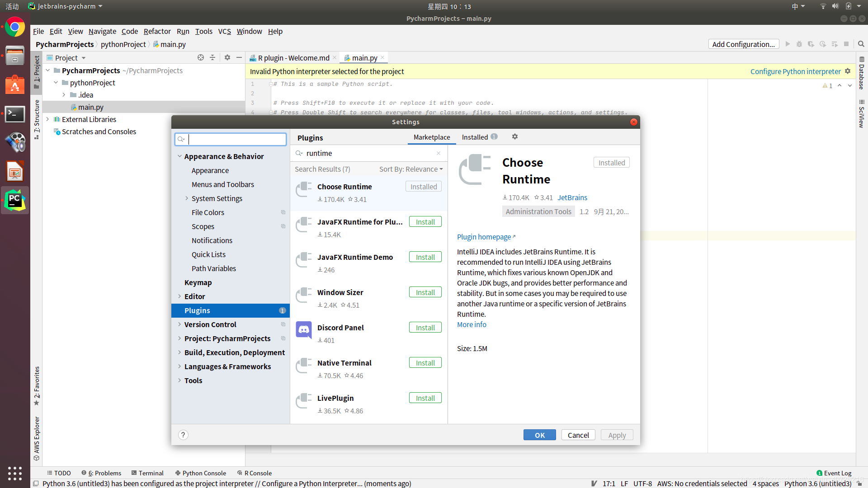Expand the .idea folder in project tree
The height and width of the screenshot is (488, 868).
64,95
